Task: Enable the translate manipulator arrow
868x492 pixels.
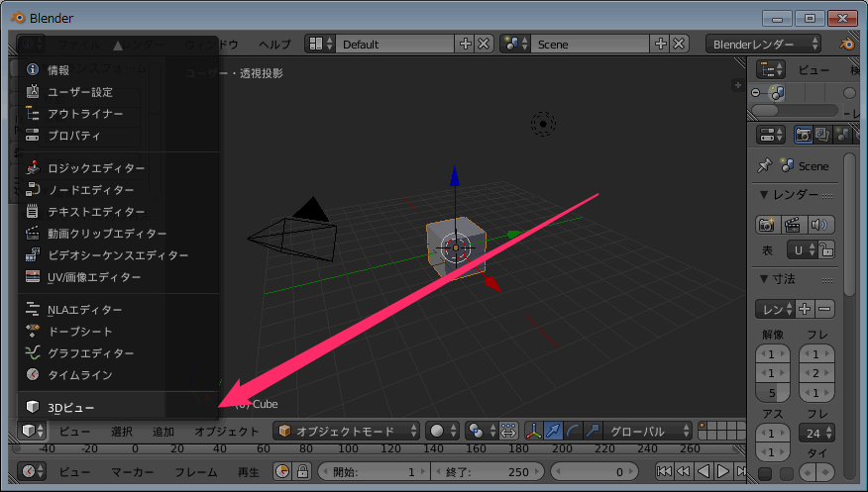Action: (x=553, y=431)
